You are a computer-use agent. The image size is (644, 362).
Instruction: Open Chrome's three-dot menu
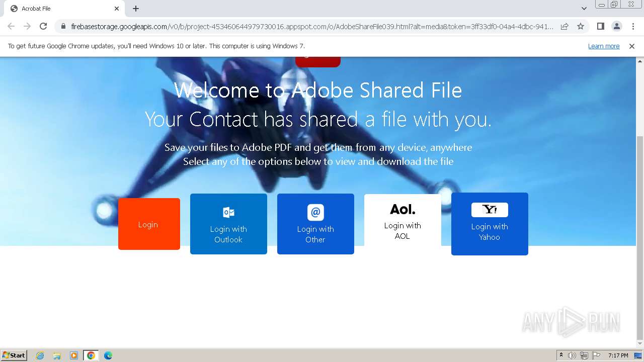(x=633, y=26)
